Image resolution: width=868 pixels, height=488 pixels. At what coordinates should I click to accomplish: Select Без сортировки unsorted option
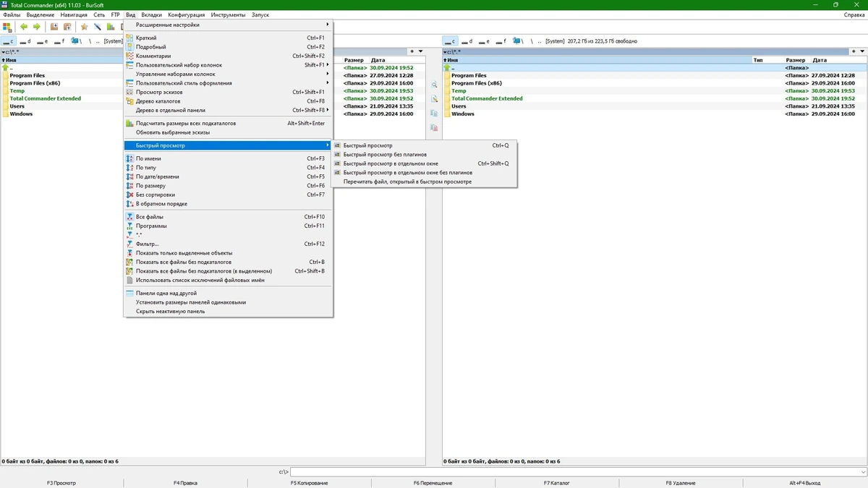tap(228, 194)
